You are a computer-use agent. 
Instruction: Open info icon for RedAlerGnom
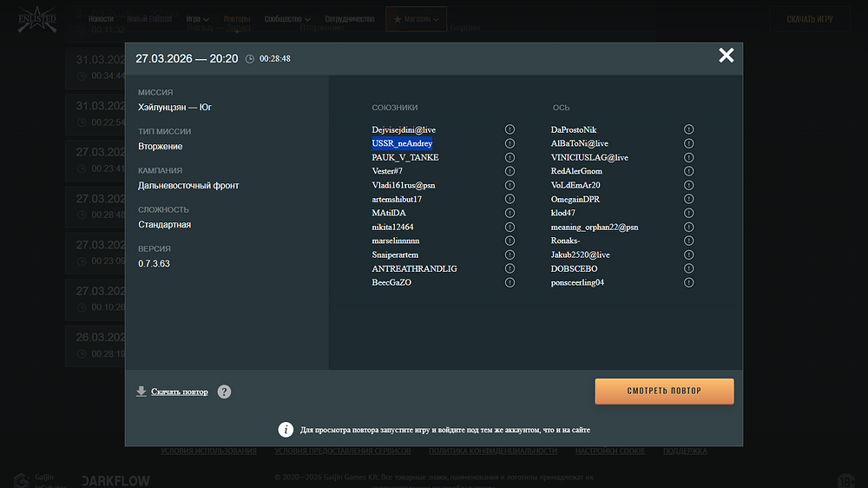tap(689, 171)
